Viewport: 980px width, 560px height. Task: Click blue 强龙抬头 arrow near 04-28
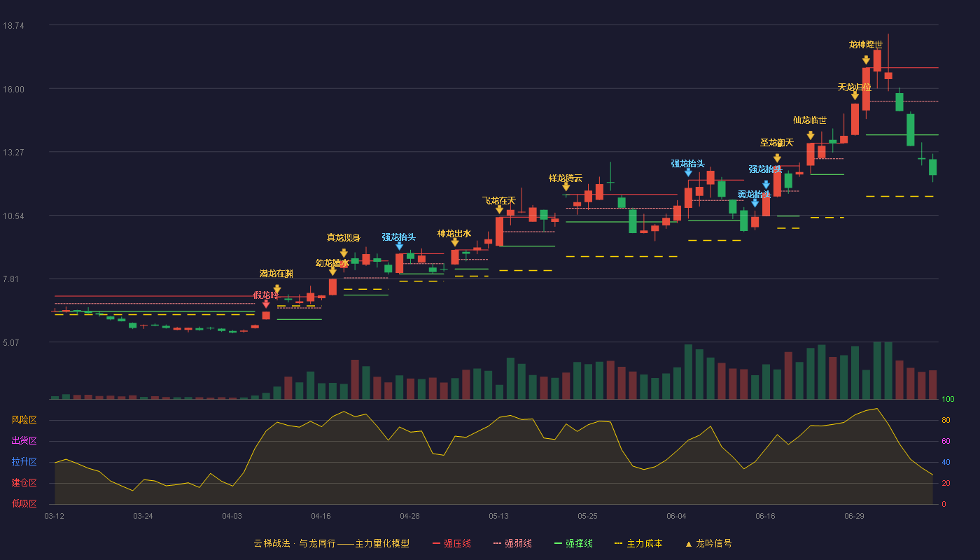(399, 246)
